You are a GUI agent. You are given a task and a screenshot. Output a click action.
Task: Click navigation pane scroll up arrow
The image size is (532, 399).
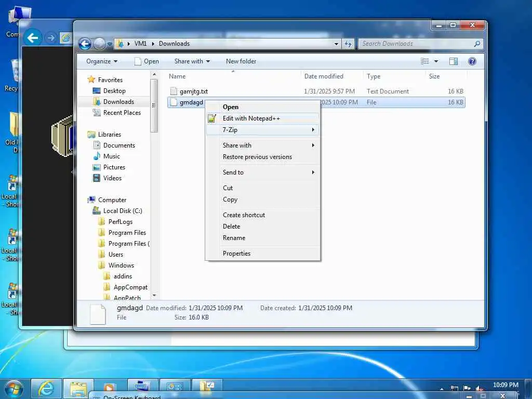coord(154,74)
